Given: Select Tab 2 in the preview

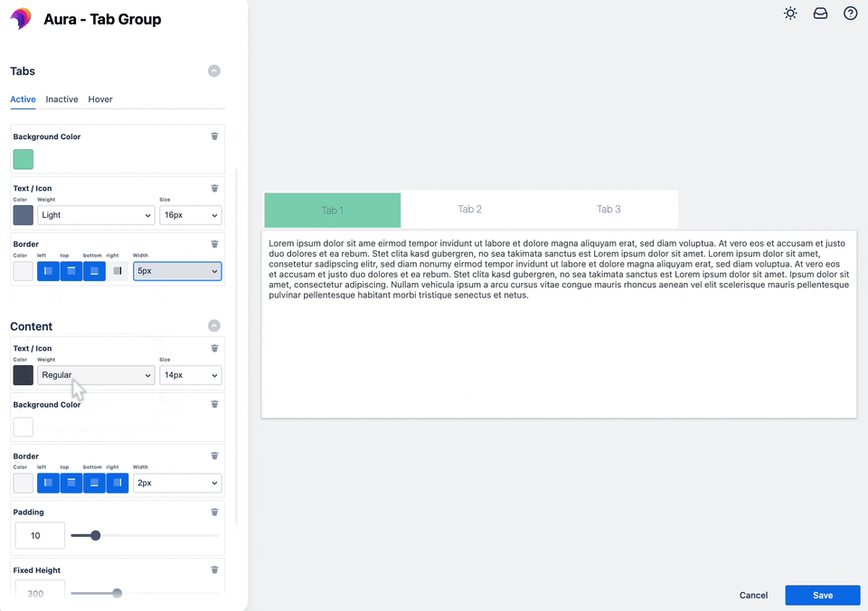Looking at the screenshot, I should [470, 209].
